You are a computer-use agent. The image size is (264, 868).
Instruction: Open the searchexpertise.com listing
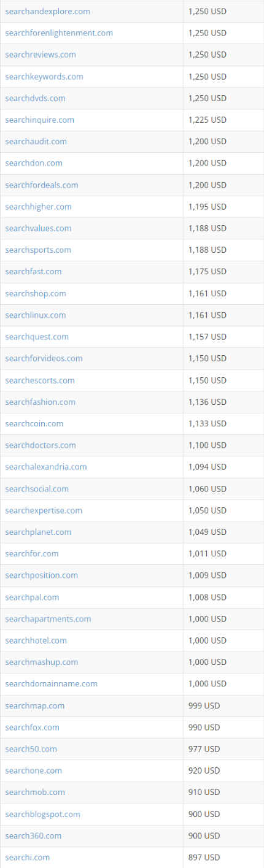coord(44,510)
